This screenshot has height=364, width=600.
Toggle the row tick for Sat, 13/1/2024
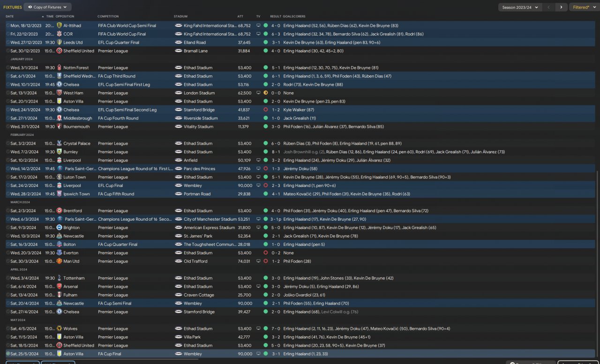point(8,93)
